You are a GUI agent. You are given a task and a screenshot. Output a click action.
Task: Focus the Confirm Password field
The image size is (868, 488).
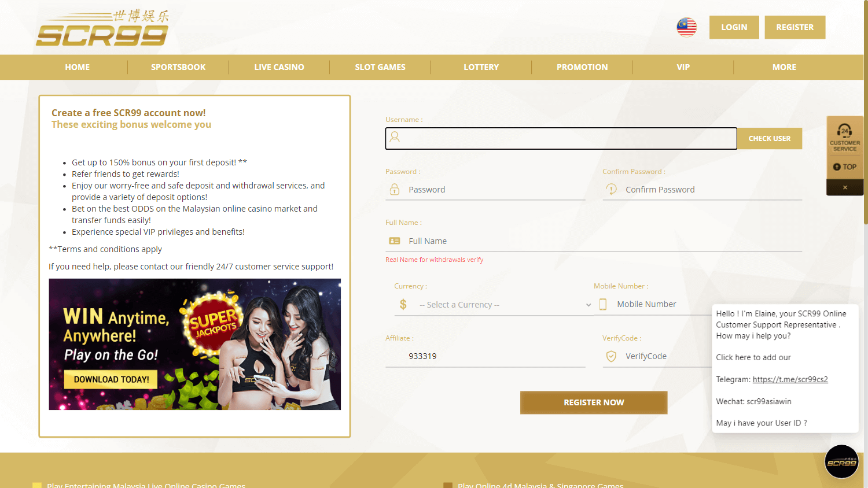pyautogui.click(x=703, y=190)
